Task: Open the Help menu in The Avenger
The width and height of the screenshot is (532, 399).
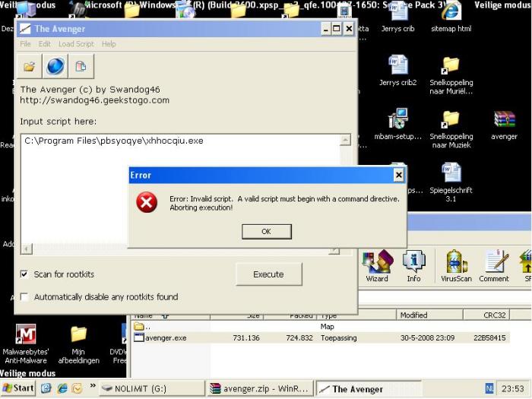Action: coord(109,44)
